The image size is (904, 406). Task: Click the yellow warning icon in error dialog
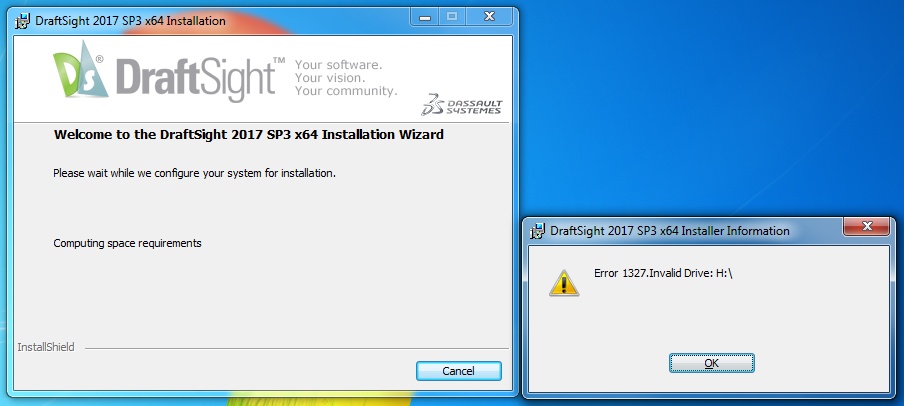click(564, 283)
